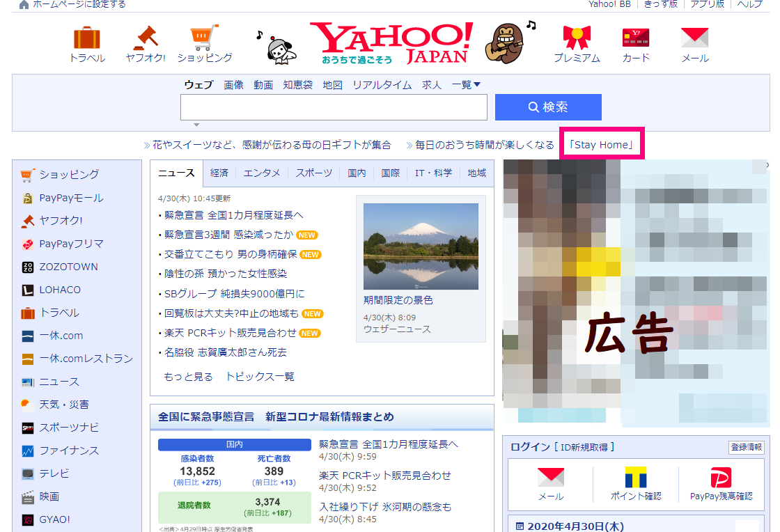Expand the small arrow below search box

tap(196, 125)
